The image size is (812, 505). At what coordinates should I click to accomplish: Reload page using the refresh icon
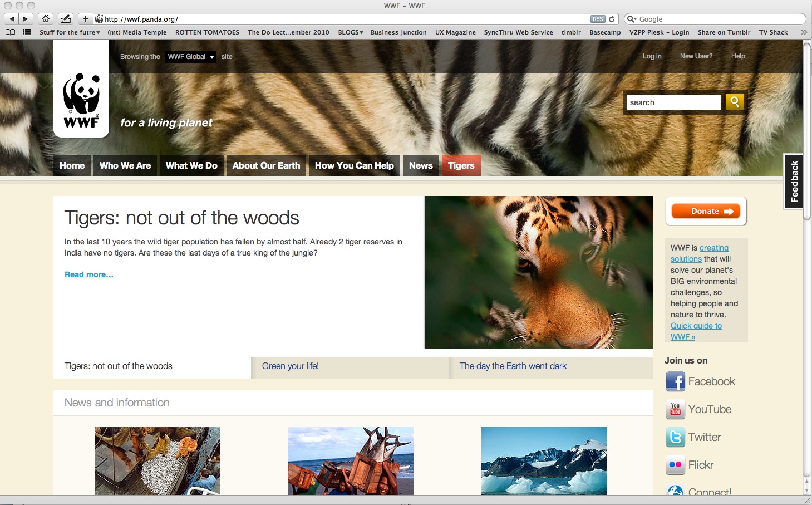tap(612, 19)
